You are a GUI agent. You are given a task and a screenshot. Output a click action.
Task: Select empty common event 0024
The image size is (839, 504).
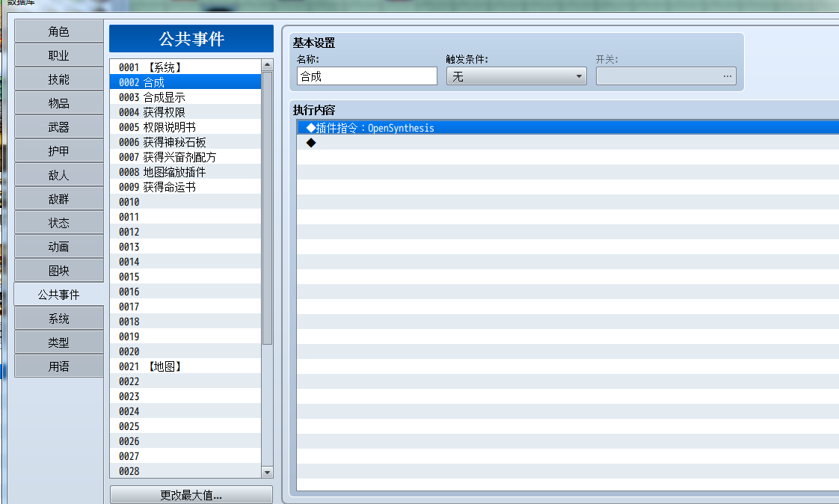coord(185,411)
